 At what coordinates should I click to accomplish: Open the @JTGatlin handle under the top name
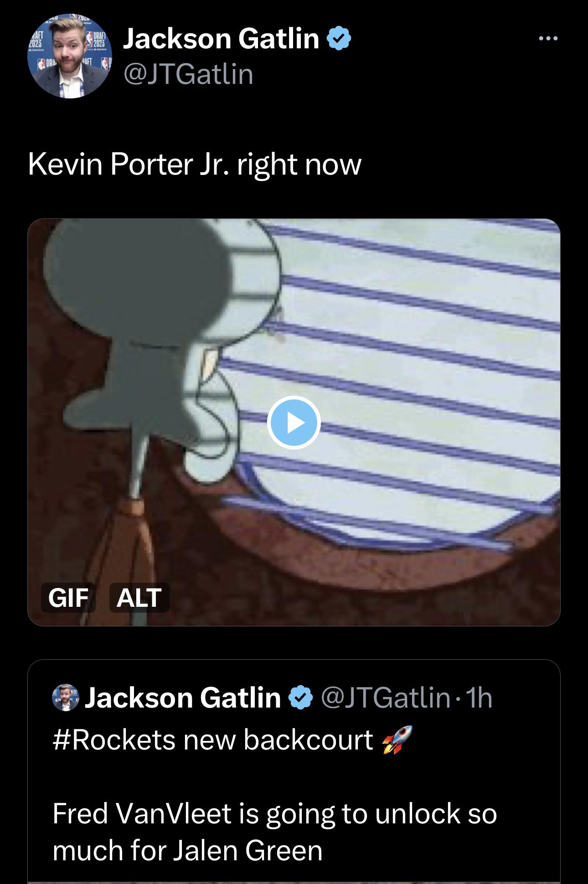point(188,74)
